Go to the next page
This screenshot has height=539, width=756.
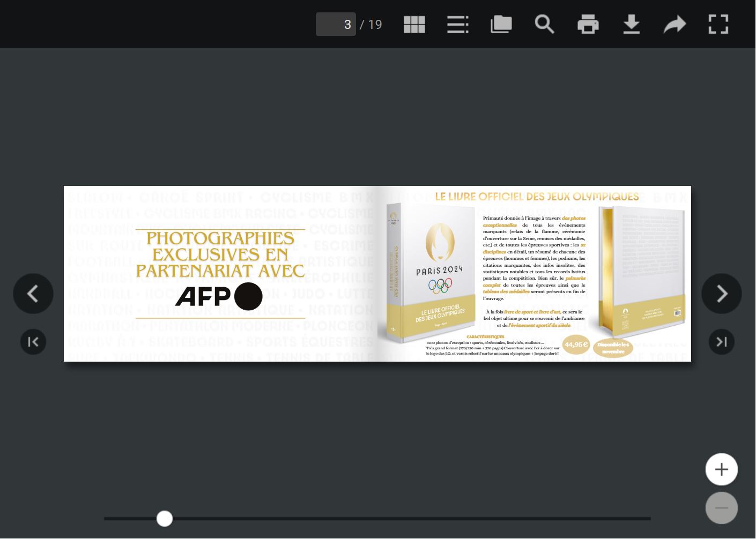click(x=722, y=294)
